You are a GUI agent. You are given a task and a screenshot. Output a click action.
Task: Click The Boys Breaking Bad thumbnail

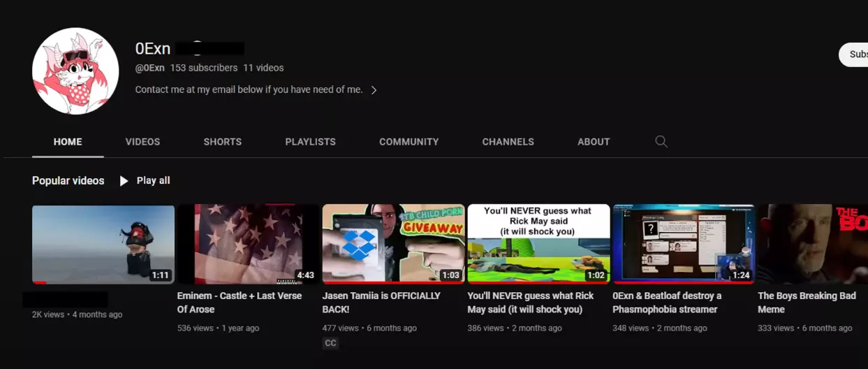tap(813, 244)
